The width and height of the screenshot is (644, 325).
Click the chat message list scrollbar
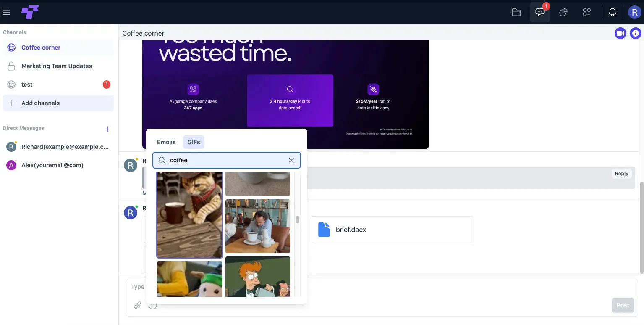point(641,227)
